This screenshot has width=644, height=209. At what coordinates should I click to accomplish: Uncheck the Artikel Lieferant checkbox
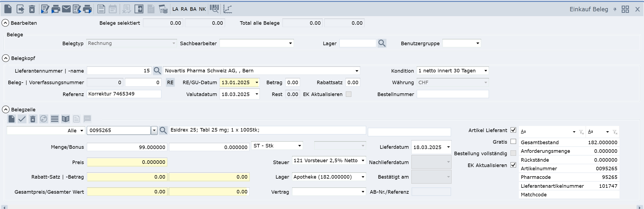coord(513,130)
